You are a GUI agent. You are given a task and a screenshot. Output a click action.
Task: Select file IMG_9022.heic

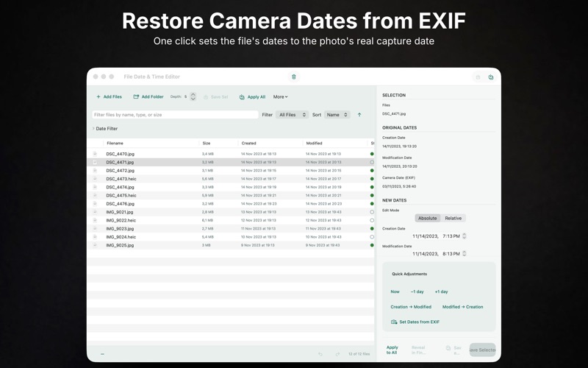point(121,220)
